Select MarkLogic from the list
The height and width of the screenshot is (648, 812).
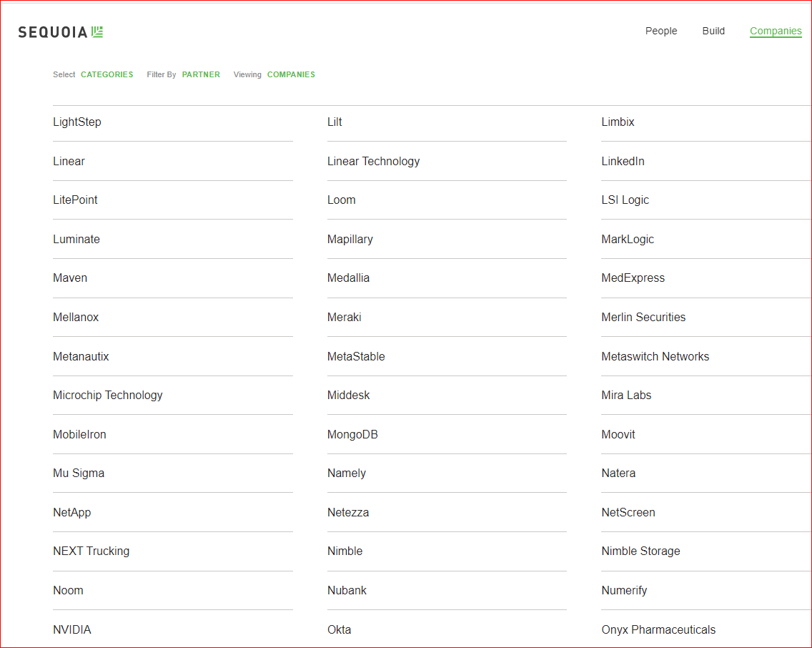(628, 240)
